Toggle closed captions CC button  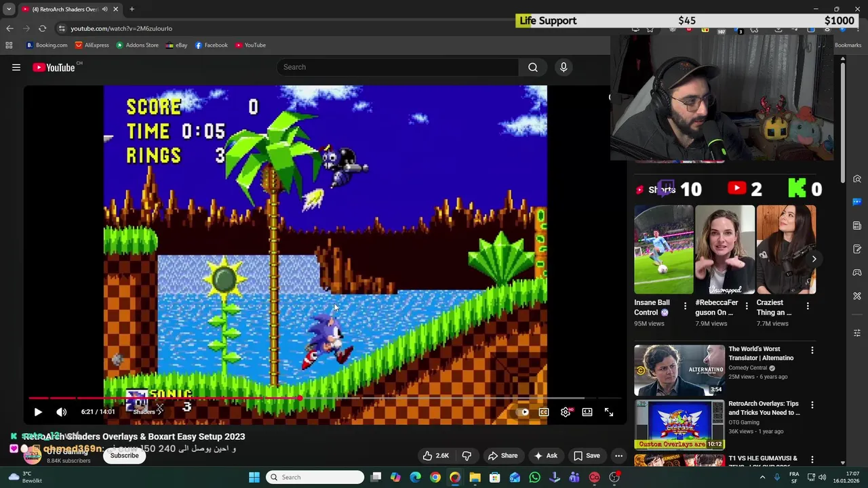[544, 412]
